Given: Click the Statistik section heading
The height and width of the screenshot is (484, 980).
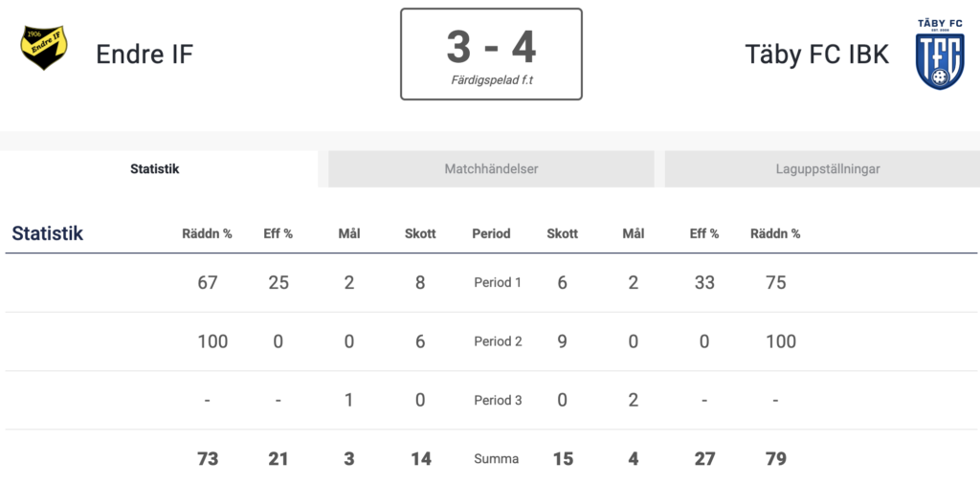Looking at the screenshot, I should tap(48, 233).
